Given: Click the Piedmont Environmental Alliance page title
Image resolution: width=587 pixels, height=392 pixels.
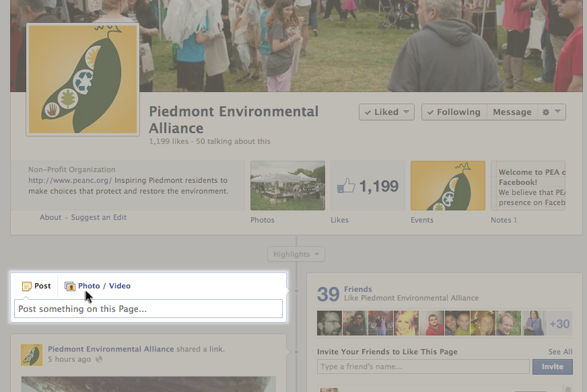Looking at the screenshot, I should coord(234,120).
